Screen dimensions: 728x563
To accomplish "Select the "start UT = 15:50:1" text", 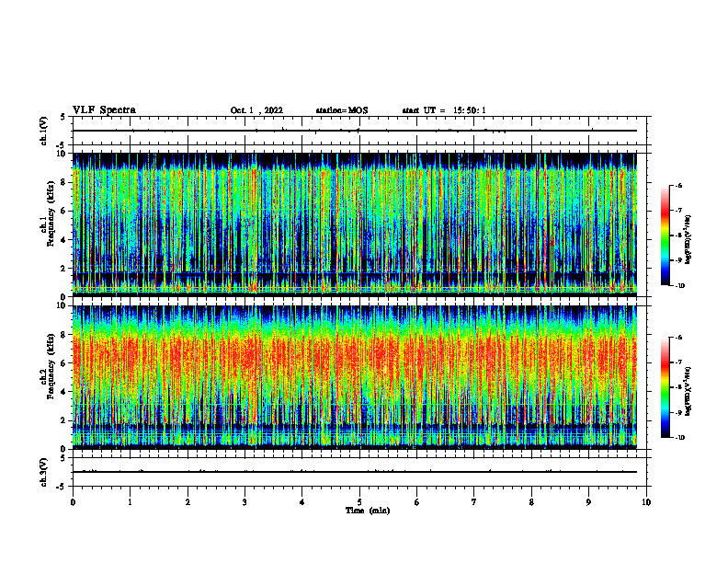I will coord(444,110).
